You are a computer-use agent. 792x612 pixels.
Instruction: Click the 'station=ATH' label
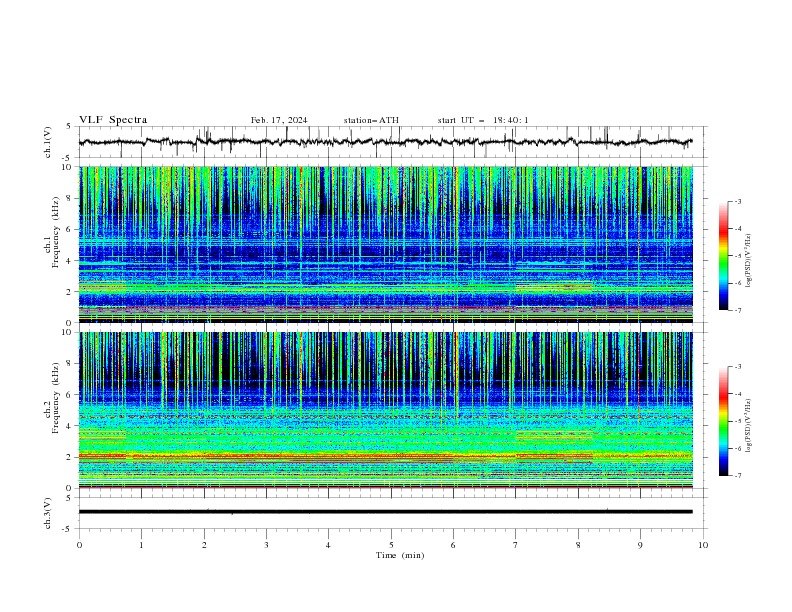coord(371,120)
